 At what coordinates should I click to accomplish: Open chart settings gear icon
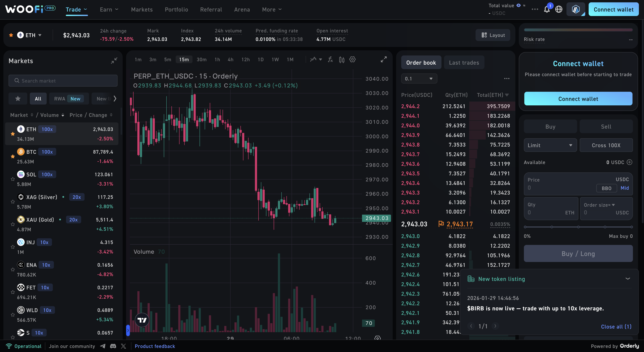(x=352, y=59)
